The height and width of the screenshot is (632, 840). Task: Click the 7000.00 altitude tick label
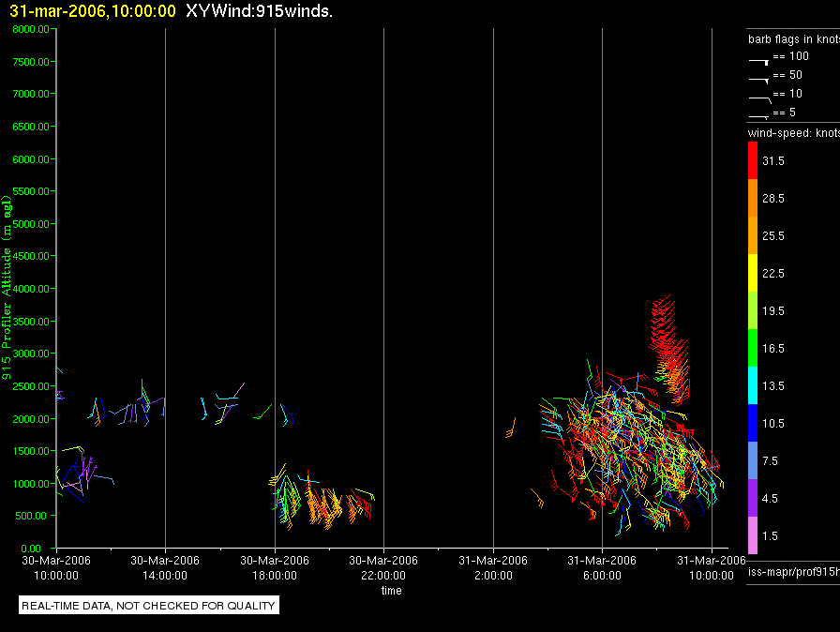click(x=31, y=94)
